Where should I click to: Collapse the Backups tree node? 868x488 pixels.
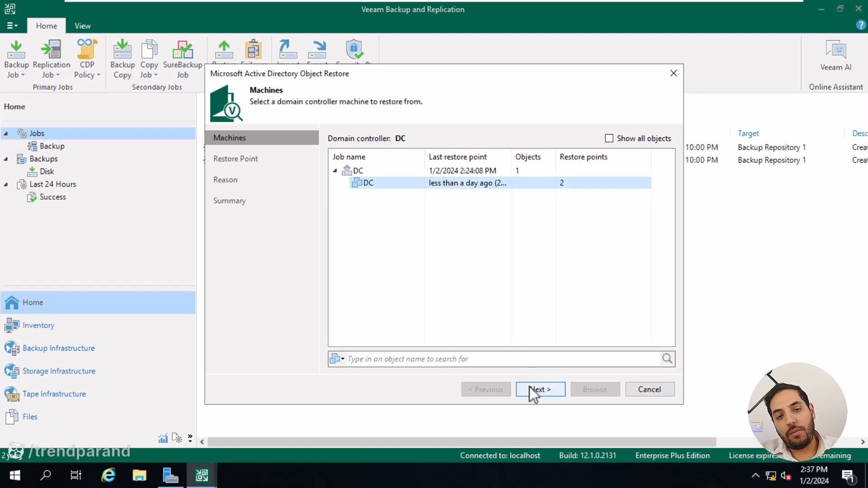click(x=6, y=159)
